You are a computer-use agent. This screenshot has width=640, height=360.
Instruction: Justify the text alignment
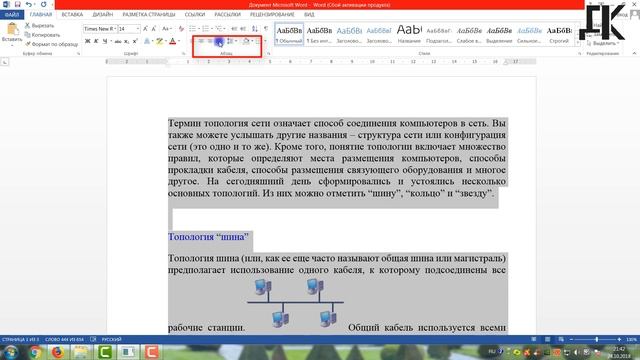click(219, 41)
